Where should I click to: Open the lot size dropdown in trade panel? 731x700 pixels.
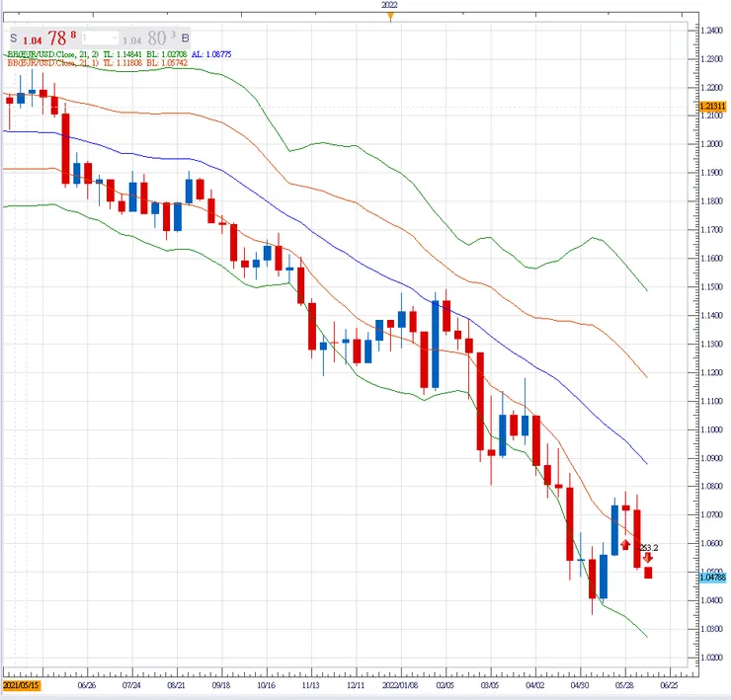[100, 39]
